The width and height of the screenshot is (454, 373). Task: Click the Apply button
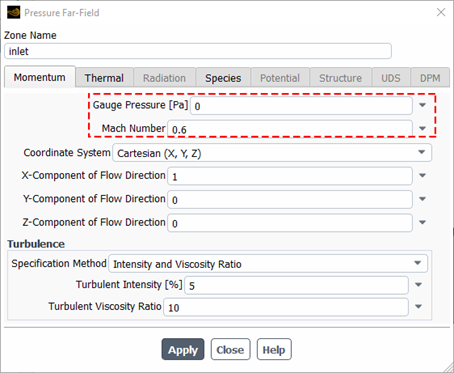click(x=183, y=349)
